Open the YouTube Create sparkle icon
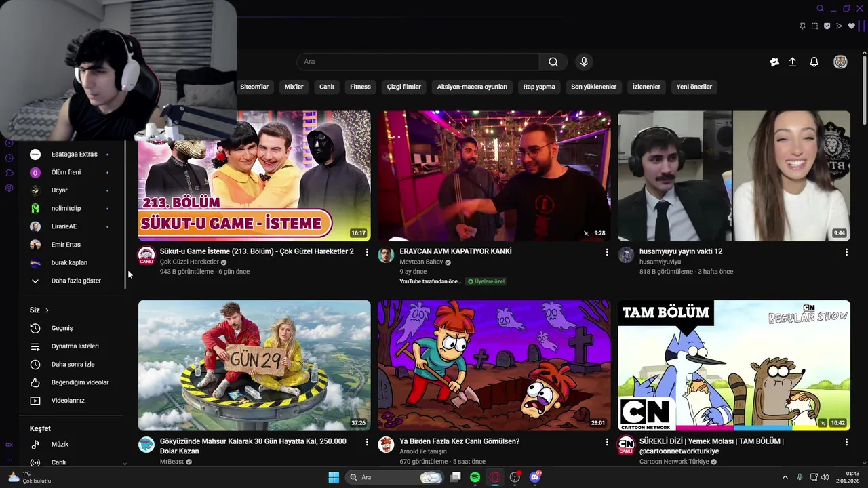The height and width of the screenshot is (488, 868). (x=774, y=62)
